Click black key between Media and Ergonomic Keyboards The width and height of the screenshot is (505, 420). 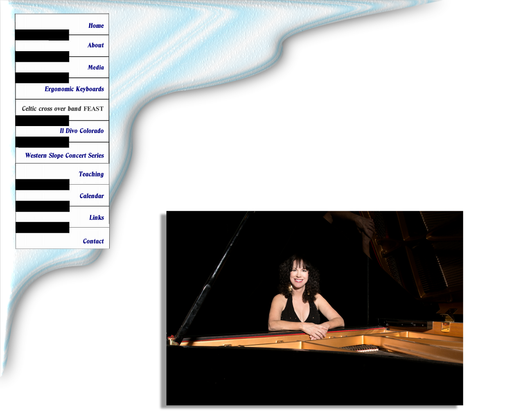42,78
